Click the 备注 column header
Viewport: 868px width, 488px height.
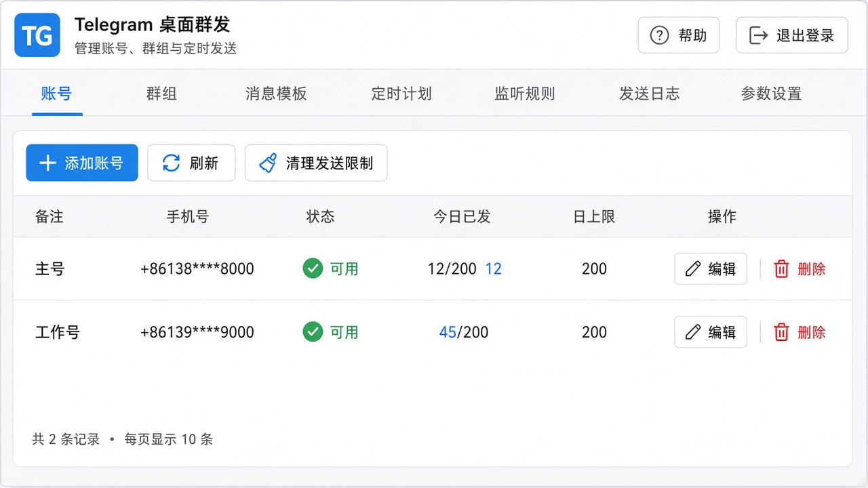tap(50, 217)
